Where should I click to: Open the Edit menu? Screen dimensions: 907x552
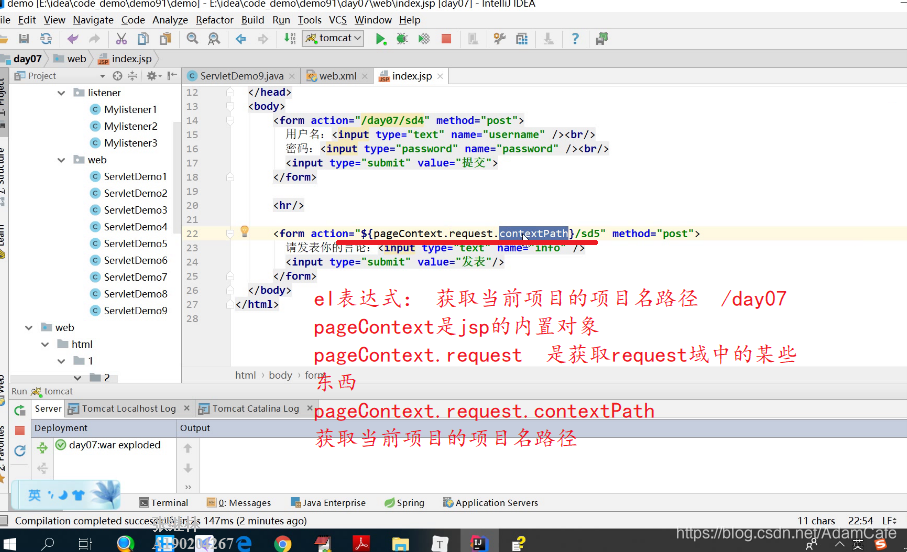pyautogui.click(x=27, y=20)
